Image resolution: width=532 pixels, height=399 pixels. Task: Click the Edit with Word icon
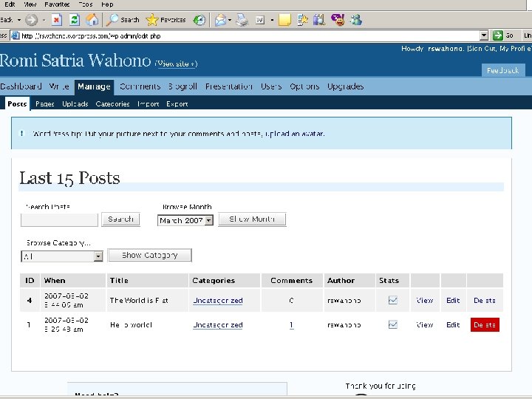260,20
